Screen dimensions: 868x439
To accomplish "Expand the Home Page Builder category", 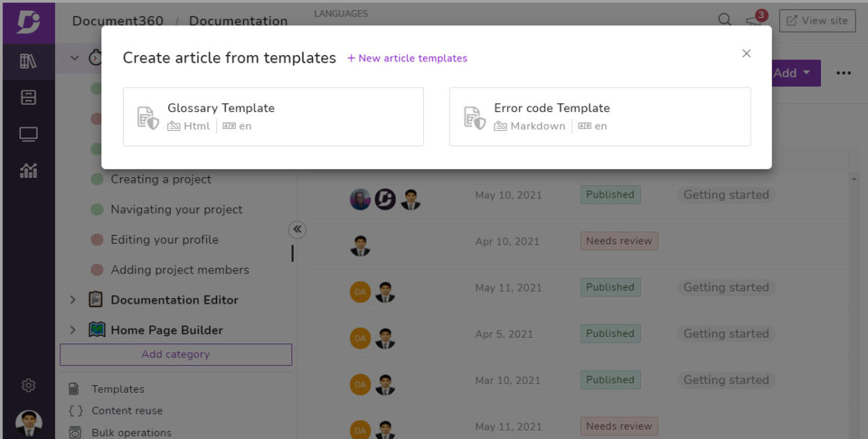I will pyautogui.click(x=72, y=329).
